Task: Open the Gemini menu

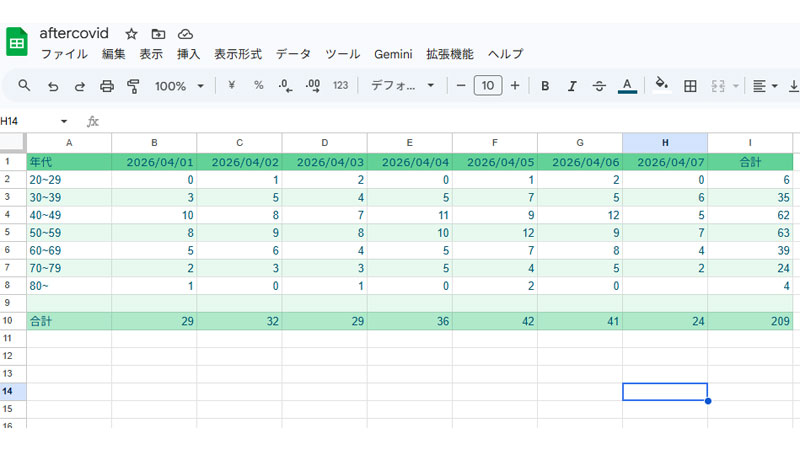Action: tap(393, 54)
